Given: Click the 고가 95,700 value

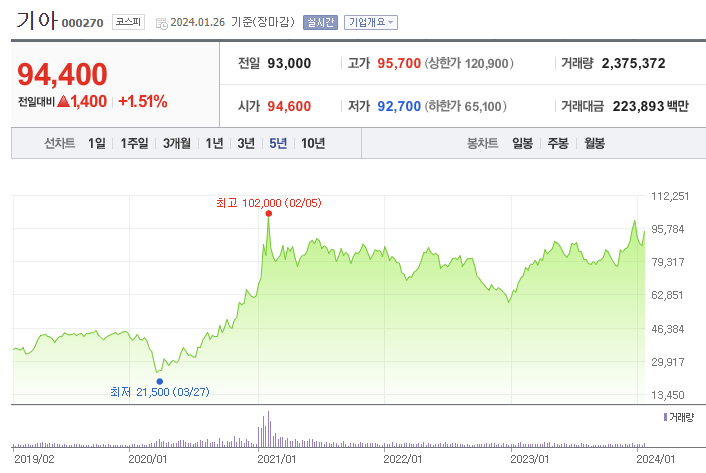Looking at the screenshot, I should [x=399, y=63].
